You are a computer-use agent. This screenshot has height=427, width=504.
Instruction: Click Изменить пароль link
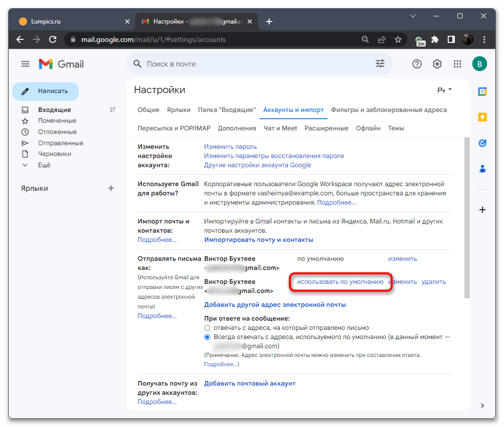pyautogui.click(x=230, y=147)
